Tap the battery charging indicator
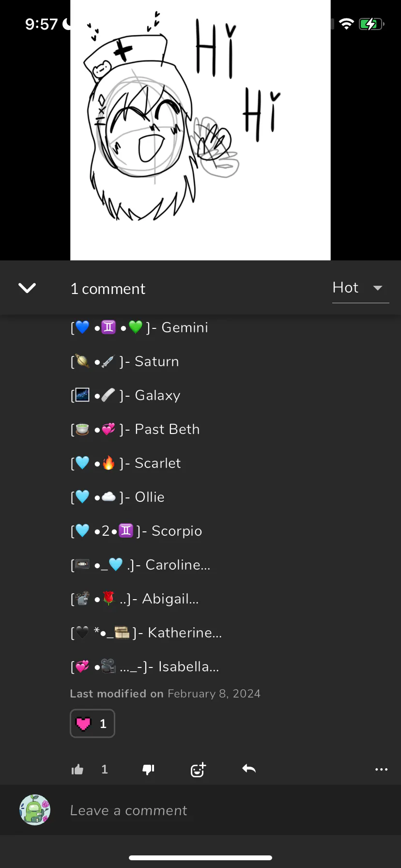Screen dimensions: 401x868 pyautogui.click(x=371, y=24)
